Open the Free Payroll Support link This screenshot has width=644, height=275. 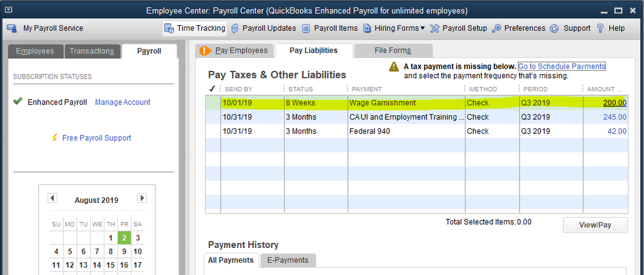pyautogui.click(x=97, y=138)
